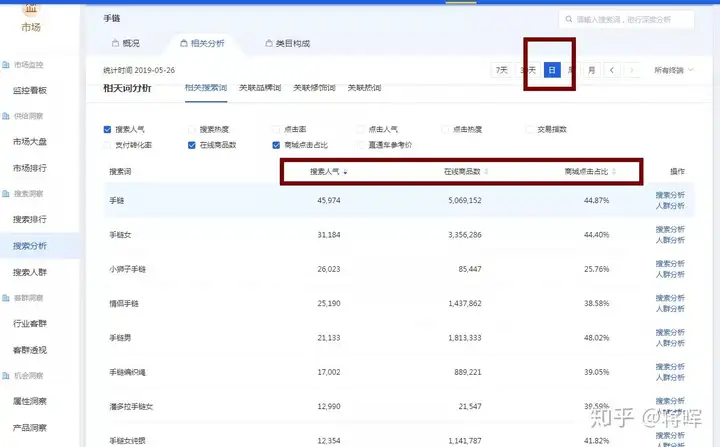This screenshot has width=720, height=447.
Task: Click the 统计时间 2019-05-26 label
Action: pos(139,70)
